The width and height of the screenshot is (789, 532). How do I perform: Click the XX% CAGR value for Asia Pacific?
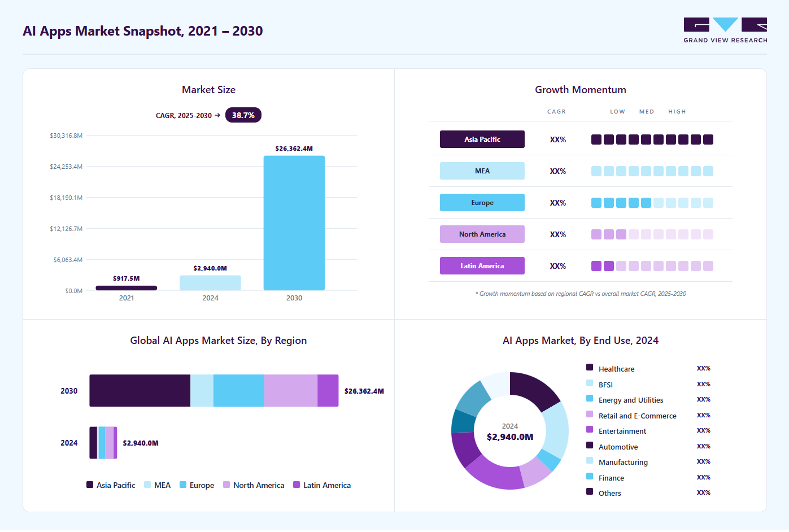click(558, 139)
